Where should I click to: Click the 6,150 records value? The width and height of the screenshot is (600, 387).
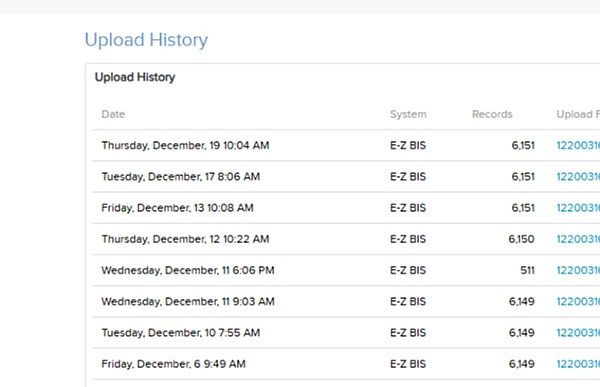tap(522, 239)
